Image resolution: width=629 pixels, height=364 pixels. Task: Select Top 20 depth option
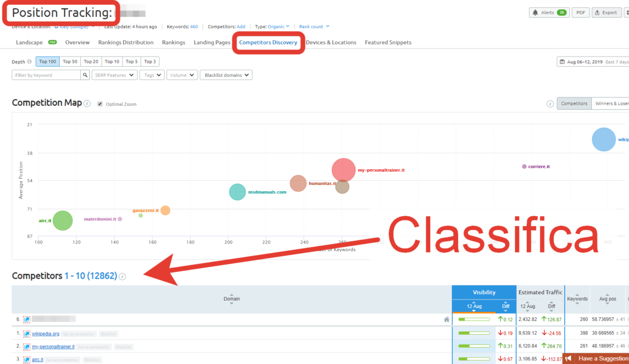pyautogui.click(x=91, y=62)
